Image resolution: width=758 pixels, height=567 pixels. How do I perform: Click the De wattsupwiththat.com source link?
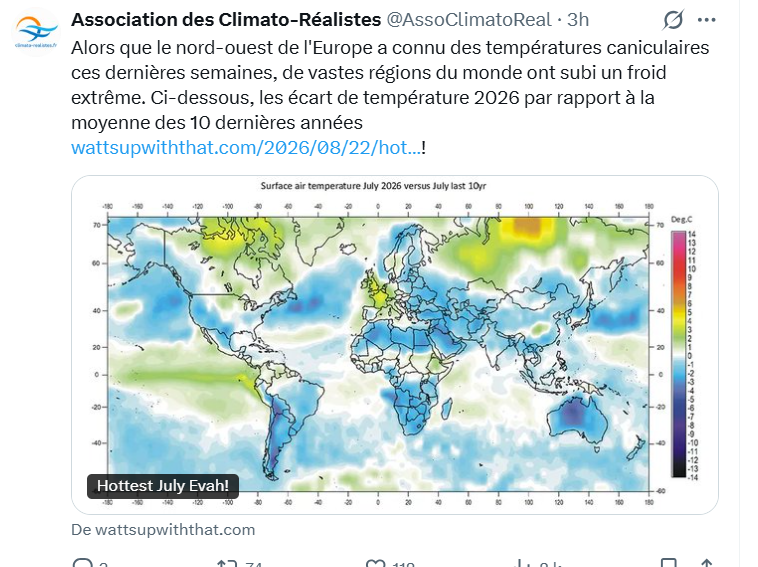point(163,530)
